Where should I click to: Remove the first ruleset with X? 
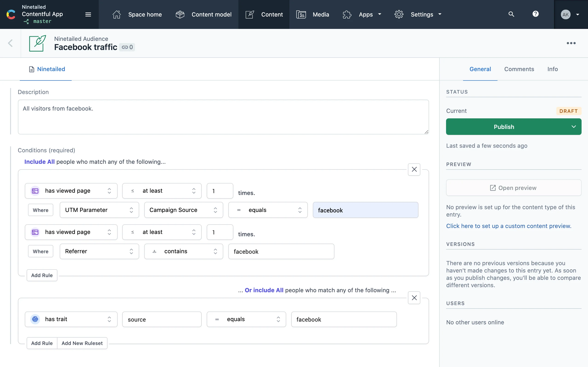coord(414,170)
